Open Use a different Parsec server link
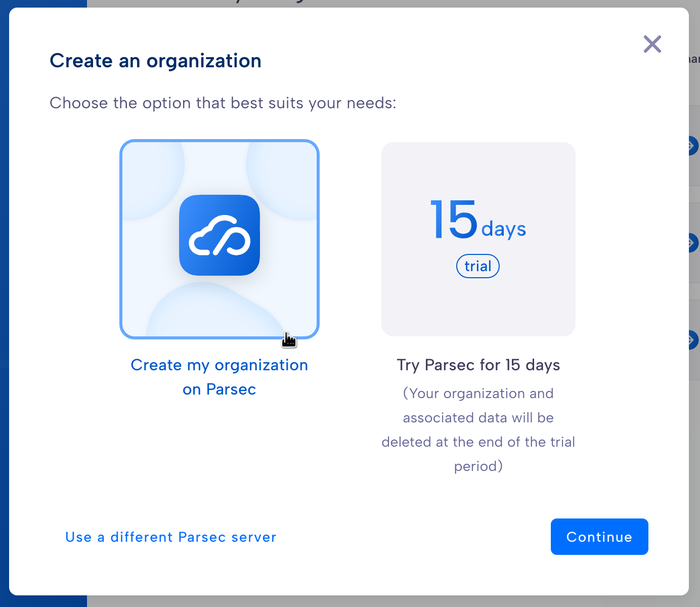 tap(171, 537)
